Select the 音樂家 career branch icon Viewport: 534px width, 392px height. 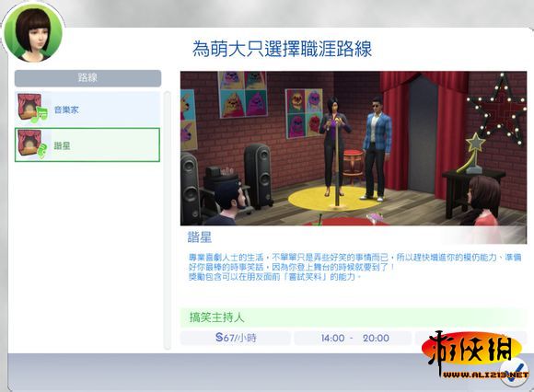[x=32, y=108]
